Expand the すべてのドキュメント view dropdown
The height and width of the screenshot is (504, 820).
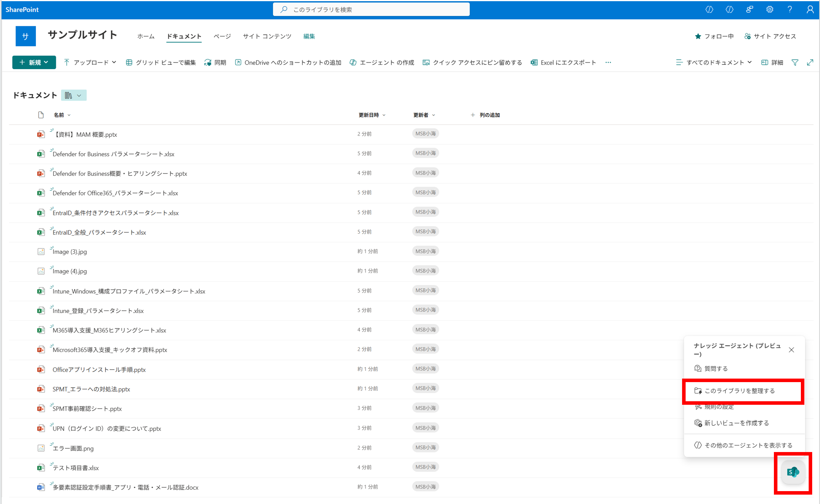pos(714,63)
